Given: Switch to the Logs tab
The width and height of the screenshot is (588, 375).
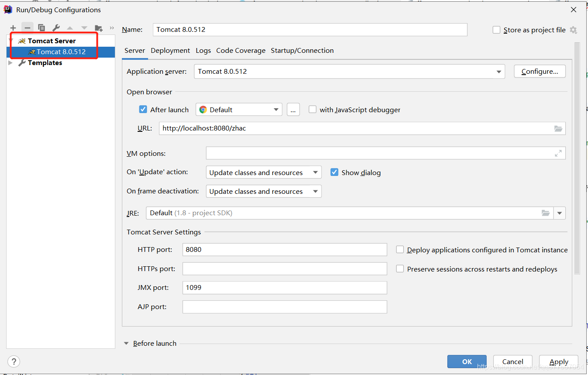Looking at the screenshot, I should 203,51.
